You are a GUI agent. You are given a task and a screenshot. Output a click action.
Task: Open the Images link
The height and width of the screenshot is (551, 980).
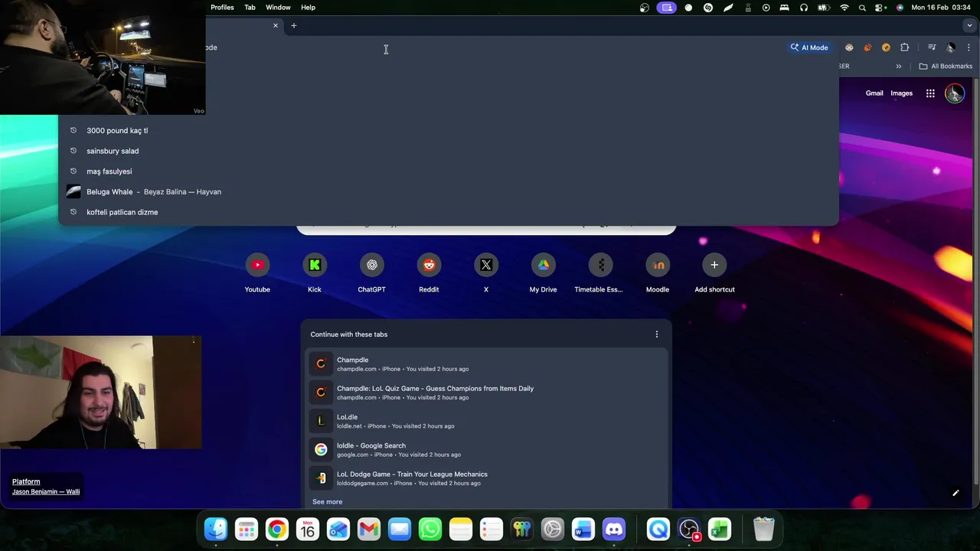(x=901, y=93)
